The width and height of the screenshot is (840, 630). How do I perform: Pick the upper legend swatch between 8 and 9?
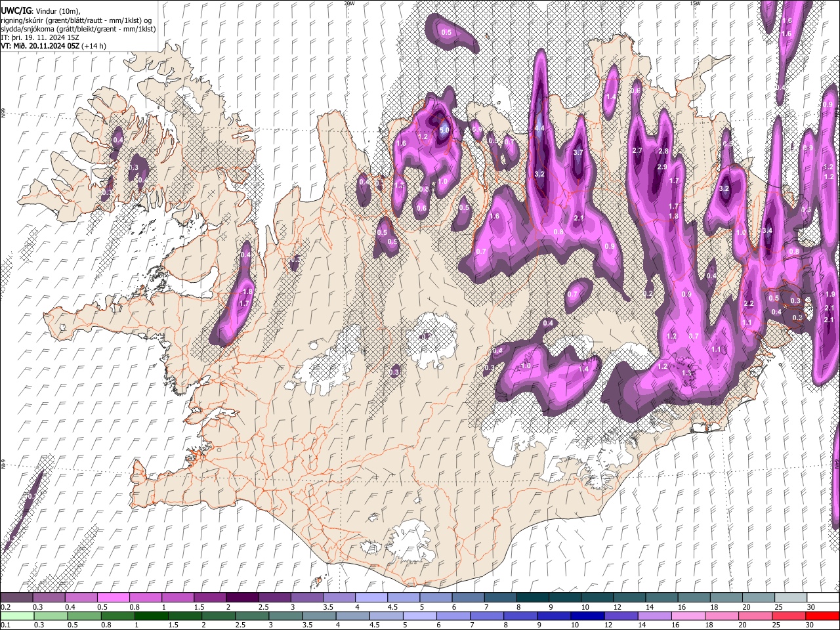pos(532,598)
